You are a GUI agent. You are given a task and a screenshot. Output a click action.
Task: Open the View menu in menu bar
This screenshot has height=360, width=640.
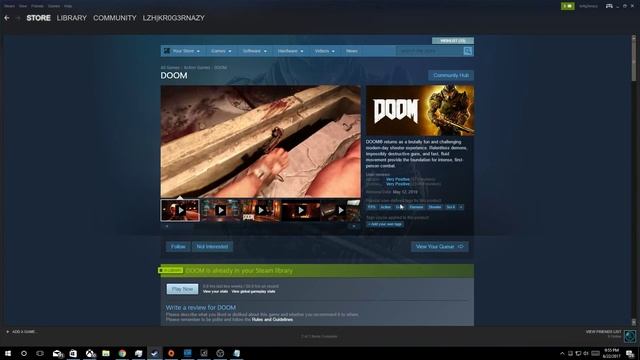point(23,6)
